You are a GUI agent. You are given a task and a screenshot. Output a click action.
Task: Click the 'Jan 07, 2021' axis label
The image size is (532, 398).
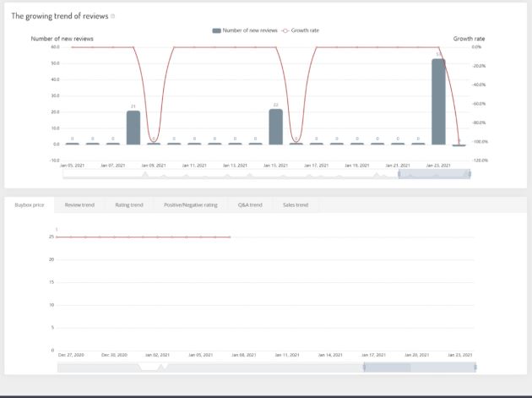point(113,166)
